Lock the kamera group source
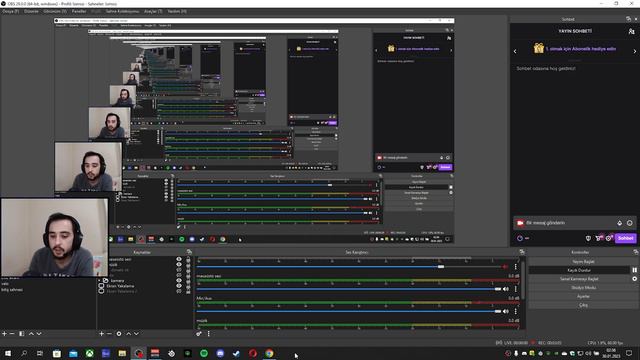This screenshot has width=640, height=360. click(x=188, y=280)
